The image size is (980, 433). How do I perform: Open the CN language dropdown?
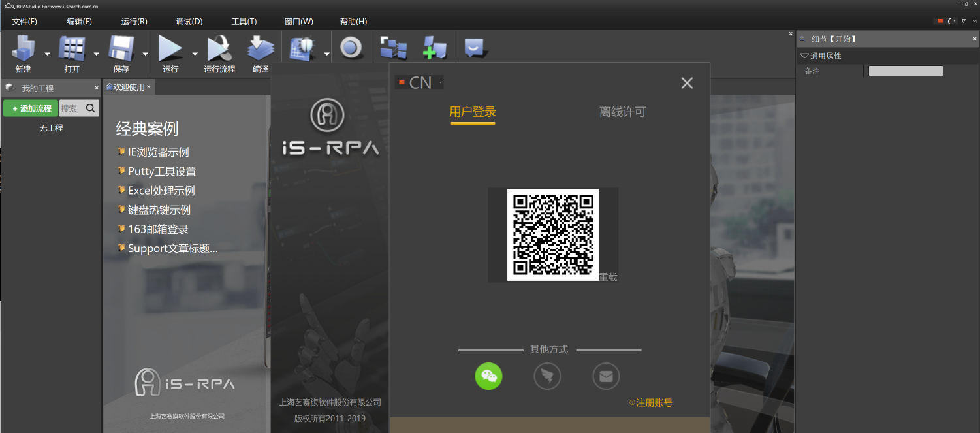pos(419,82)
